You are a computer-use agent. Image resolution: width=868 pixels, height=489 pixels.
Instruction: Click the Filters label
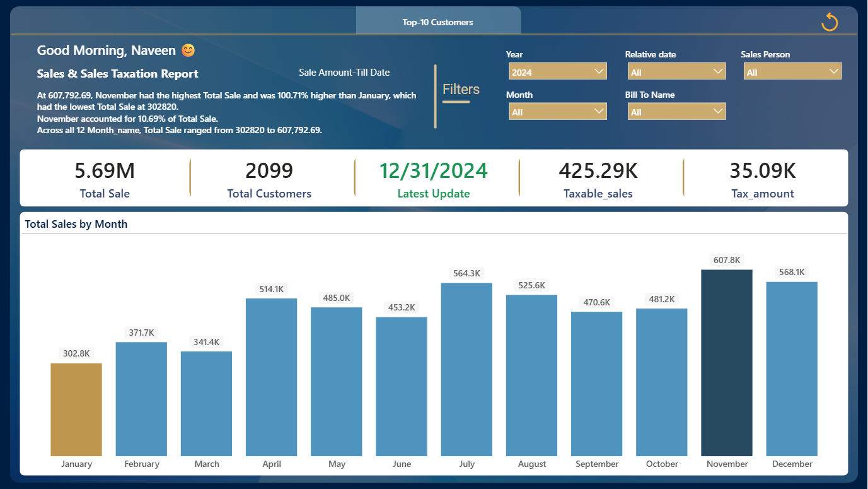(x=461, y=89)
